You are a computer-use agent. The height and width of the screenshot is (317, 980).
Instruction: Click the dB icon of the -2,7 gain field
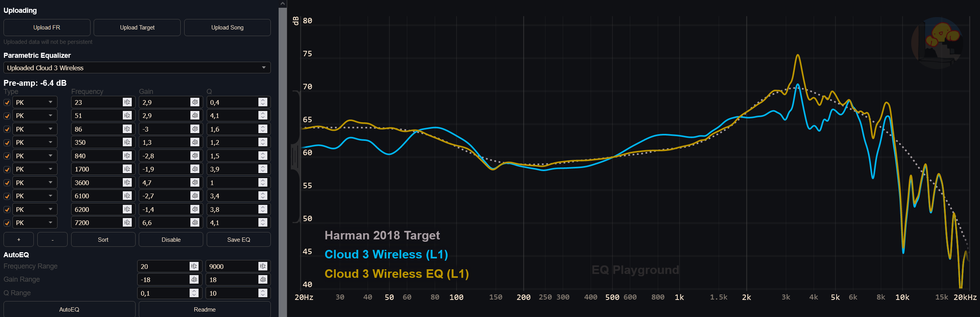coord(195,196)
